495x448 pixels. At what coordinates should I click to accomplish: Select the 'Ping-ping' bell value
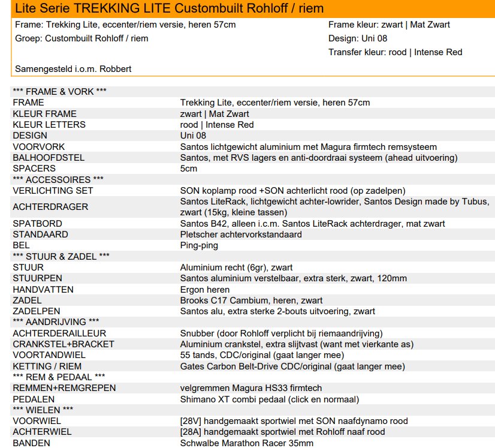point(199,246)
